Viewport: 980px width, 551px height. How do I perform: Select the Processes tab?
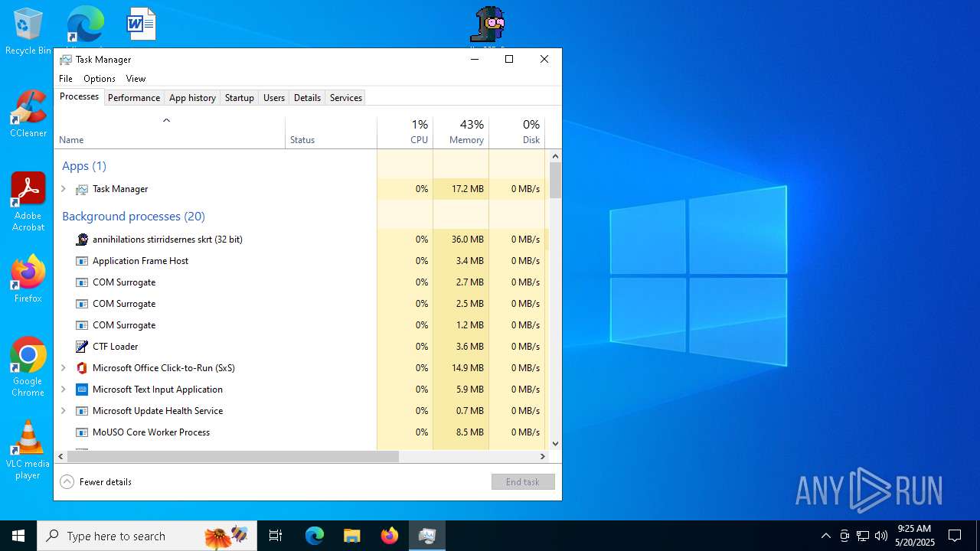pyautogui.click(x=80, y=96)
